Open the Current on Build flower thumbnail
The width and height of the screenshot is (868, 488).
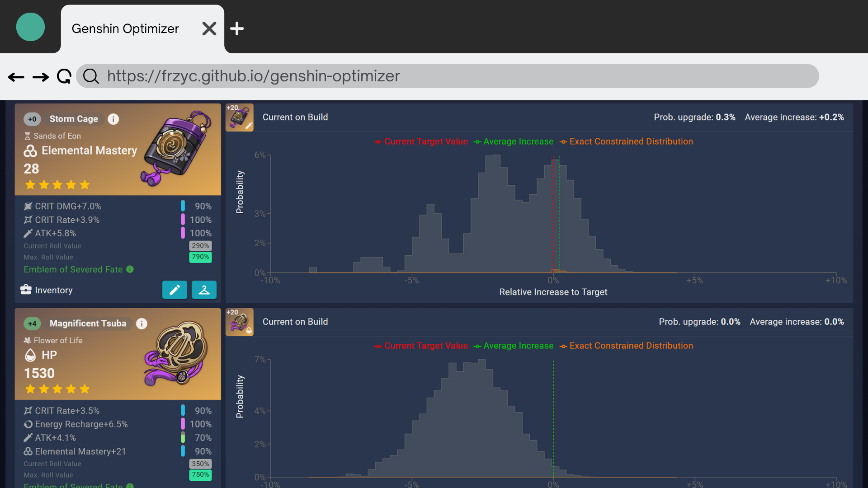[240, 322]
